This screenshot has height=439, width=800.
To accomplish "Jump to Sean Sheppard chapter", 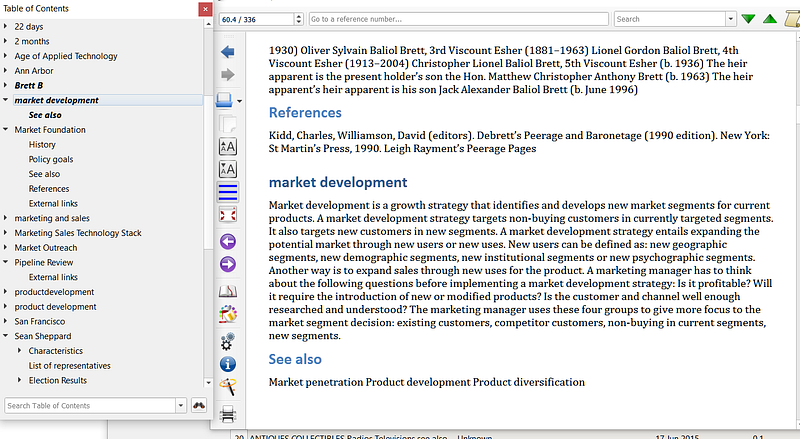I will pyautogui.click(x=42, y=336).
